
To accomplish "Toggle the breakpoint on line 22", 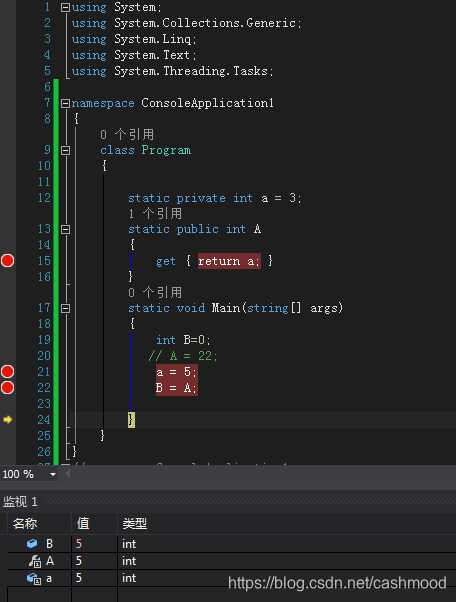I will coord(7,387).
